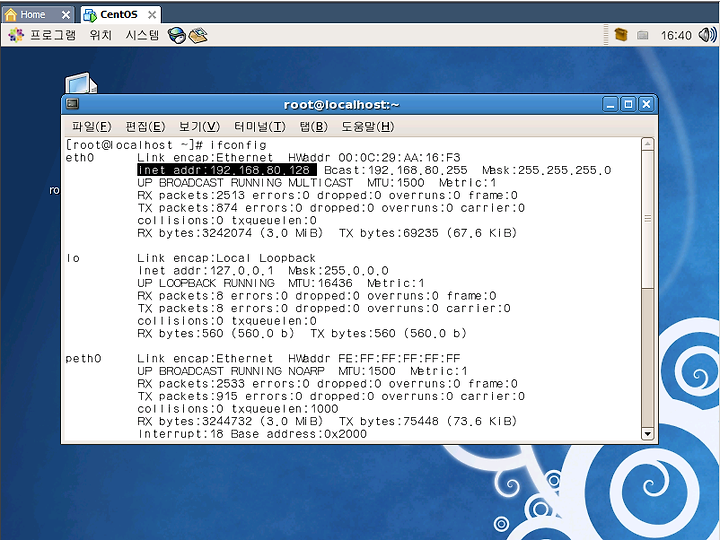Screen dimensions: 720x540
Task: Launch the email client panel icon
Action: pos(198,35)
